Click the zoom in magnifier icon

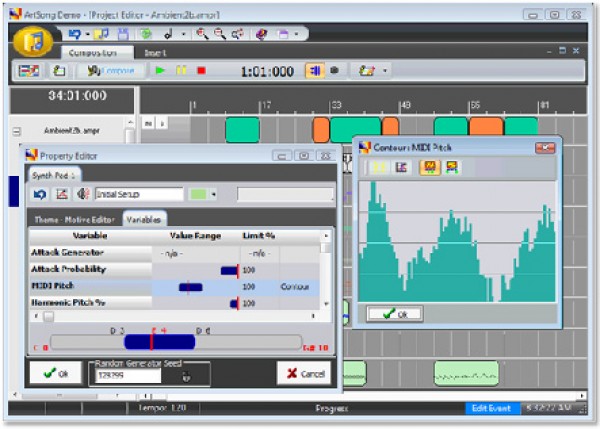[203, 34]
